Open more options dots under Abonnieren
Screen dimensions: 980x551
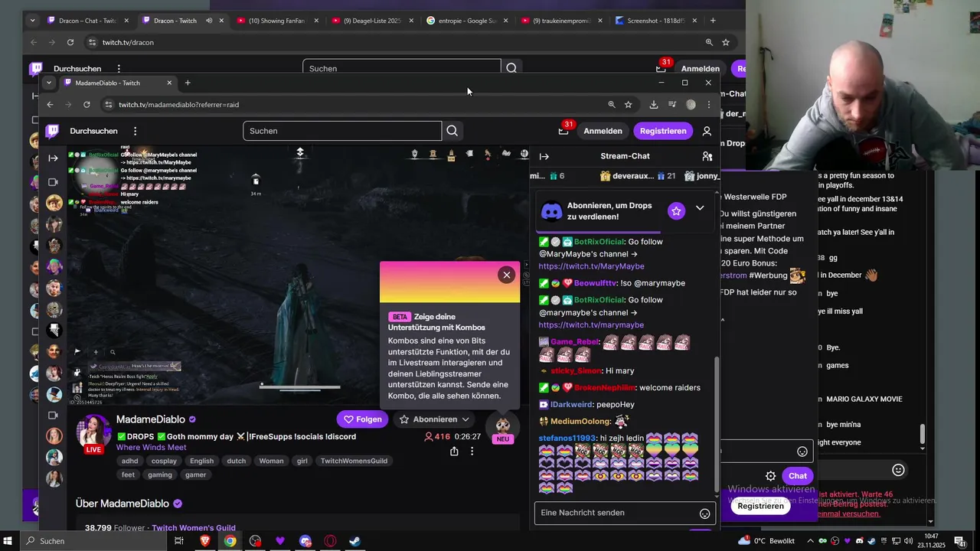(x=472, y=452)
